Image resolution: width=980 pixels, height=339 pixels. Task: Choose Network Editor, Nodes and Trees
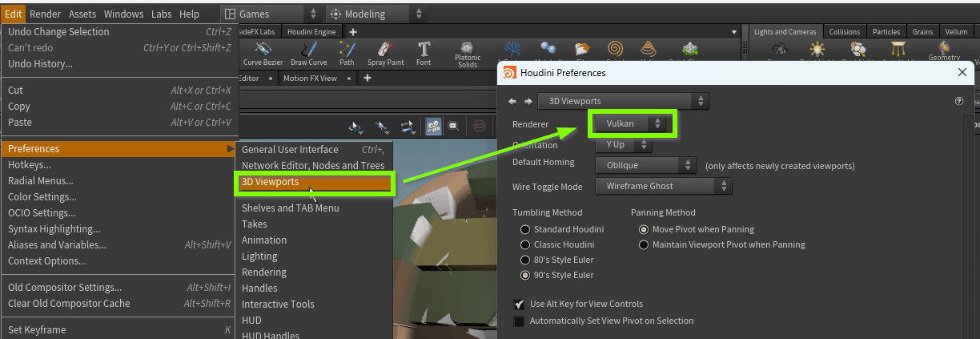(314, 166)
